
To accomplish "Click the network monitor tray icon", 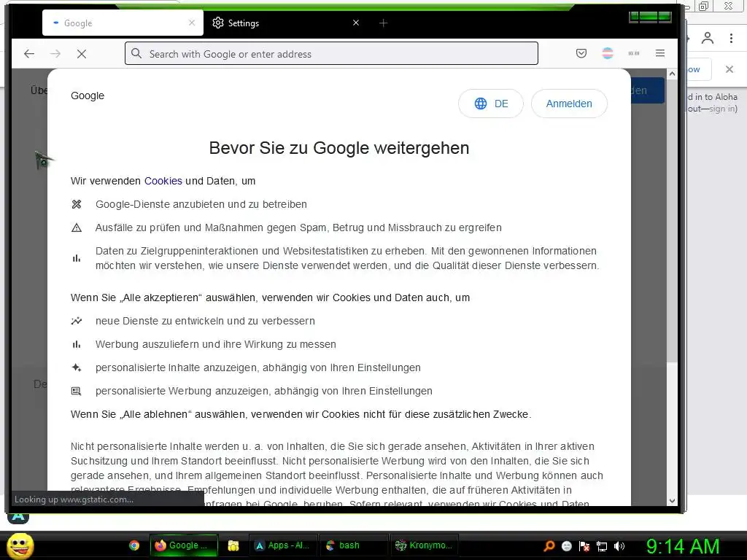I will point(602,546).
